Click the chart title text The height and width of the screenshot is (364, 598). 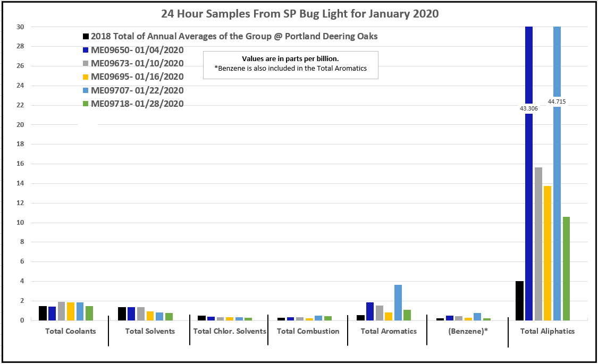point(300,14)
